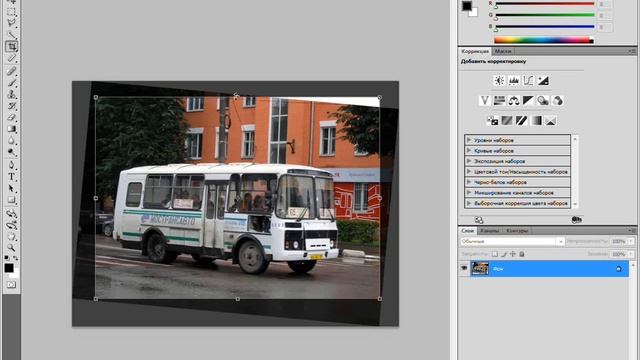Switch to the Маски tab
640x360 pixels.
pyautogui.click(x=503, y=51)
